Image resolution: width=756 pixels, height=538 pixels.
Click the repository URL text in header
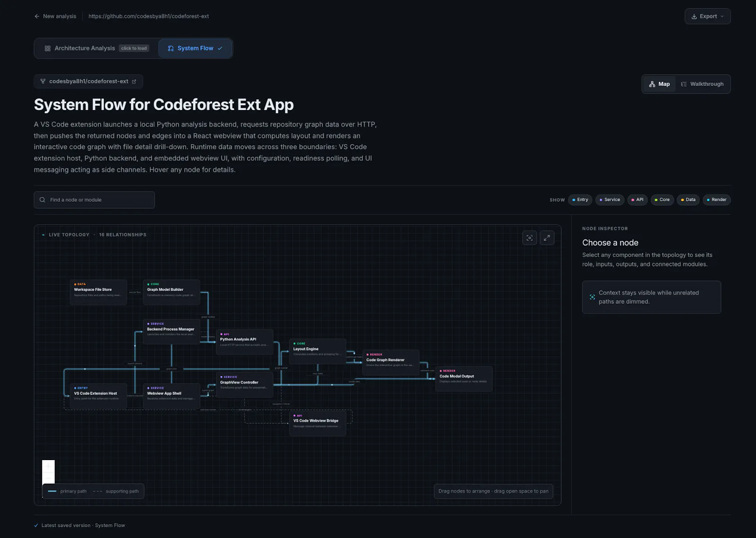pos(148,16)
